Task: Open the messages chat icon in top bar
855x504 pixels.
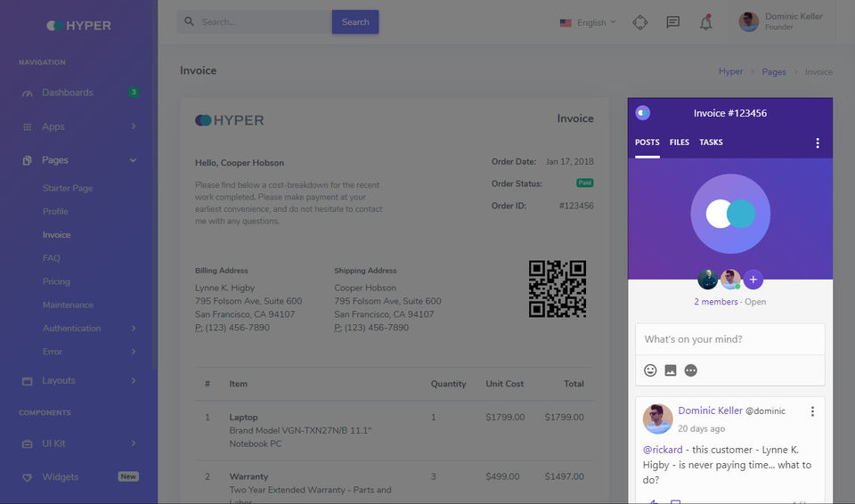Action: [x=673, y=22]
